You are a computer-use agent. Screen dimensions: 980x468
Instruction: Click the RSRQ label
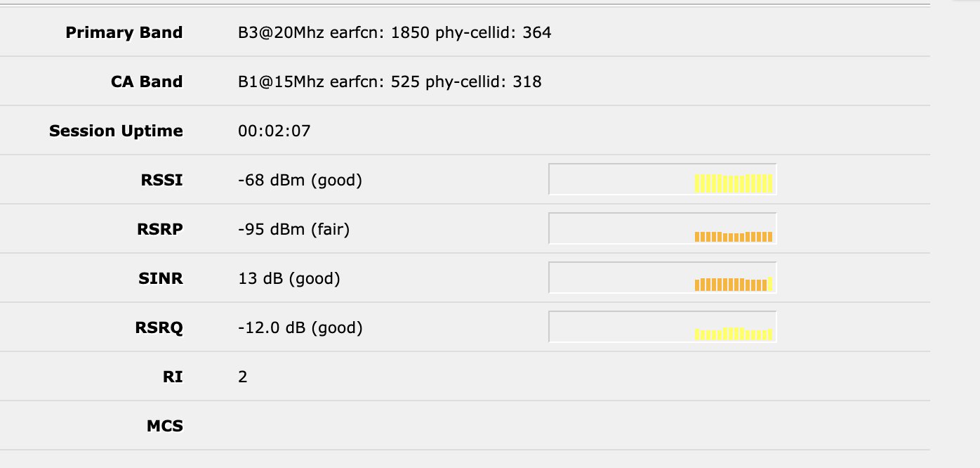point(159,327)
